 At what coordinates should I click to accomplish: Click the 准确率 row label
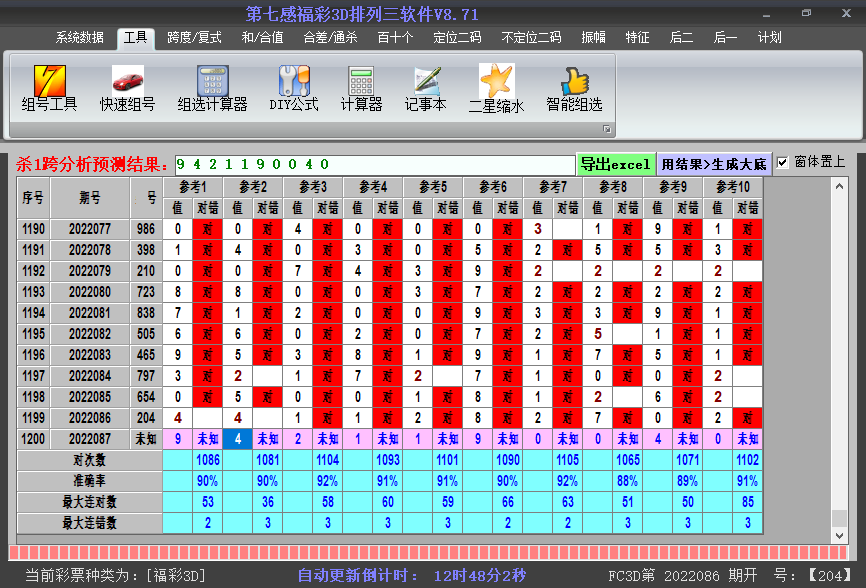89,481
